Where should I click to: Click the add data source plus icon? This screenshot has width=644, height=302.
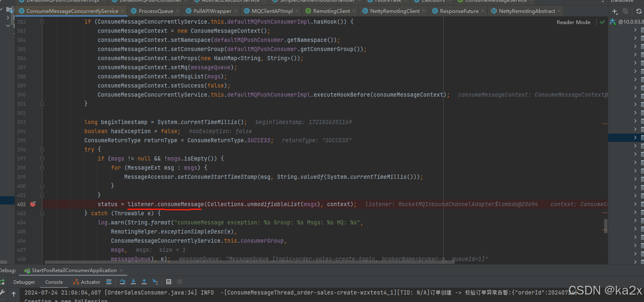pyautogui.click(x=615, y=12)
